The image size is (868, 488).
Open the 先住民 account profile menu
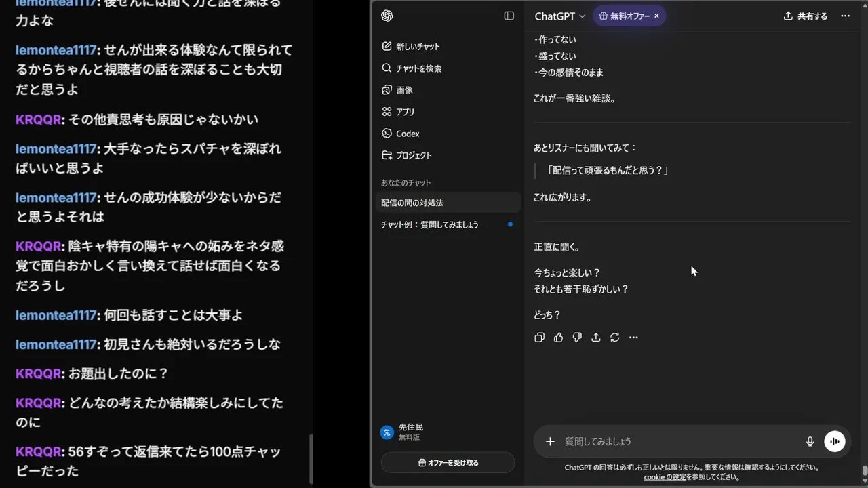coord(448,432)
